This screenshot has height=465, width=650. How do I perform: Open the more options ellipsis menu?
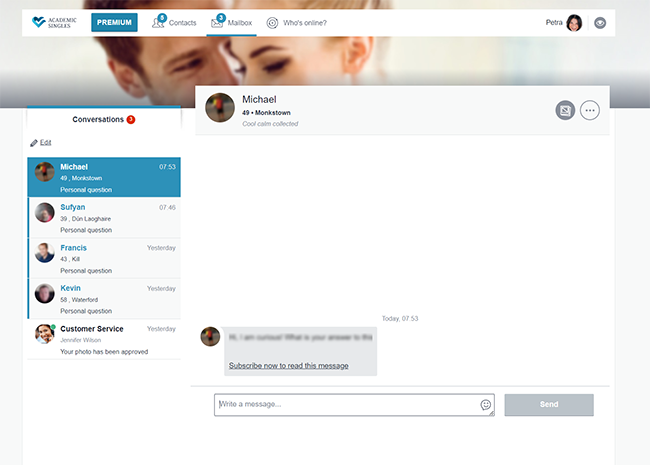coord(589,110)
